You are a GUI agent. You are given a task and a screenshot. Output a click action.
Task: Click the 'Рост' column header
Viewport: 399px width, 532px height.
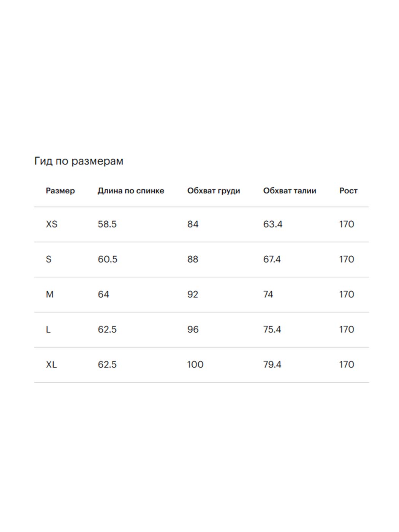point(348,191)
